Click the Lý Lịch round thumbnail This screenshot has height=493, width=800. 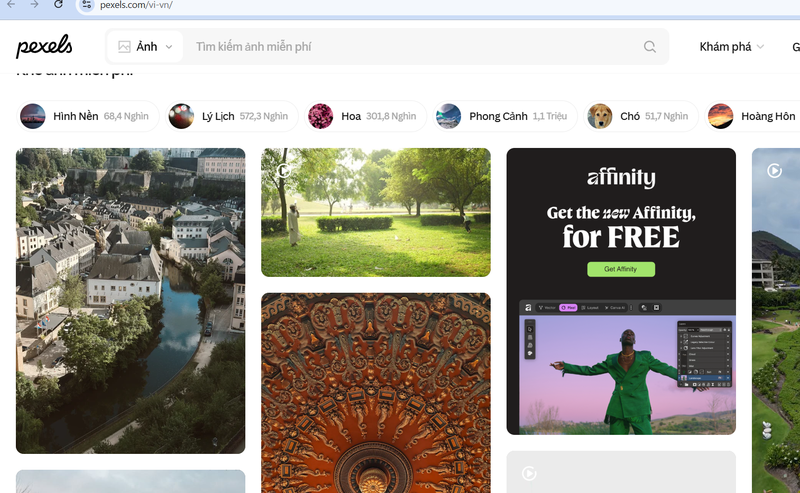point(181,116)
